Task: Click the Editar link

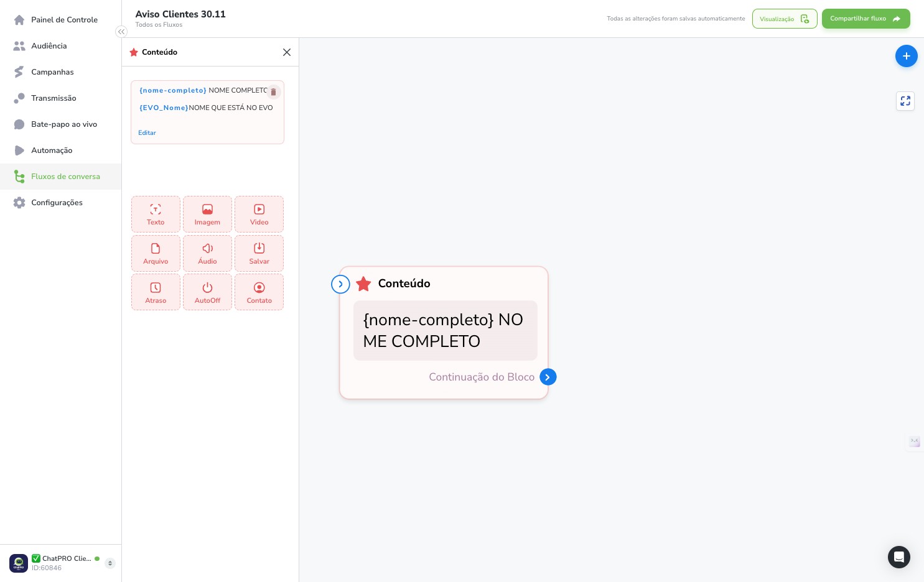Action: pyautogui.click(x=147, y=133)
